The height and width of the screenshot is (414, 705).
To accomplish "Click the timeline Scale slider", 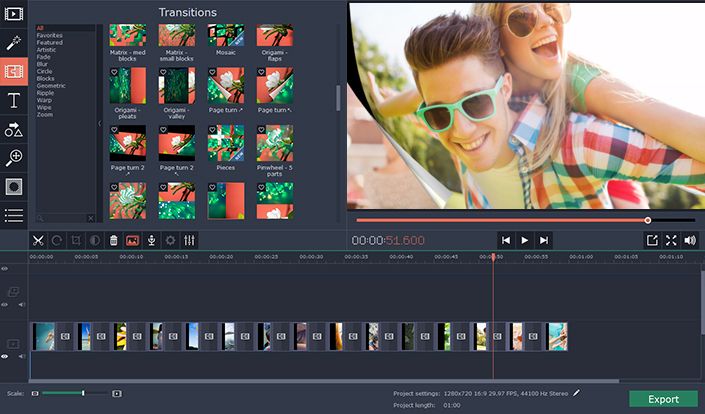I will tap(82, 393).
